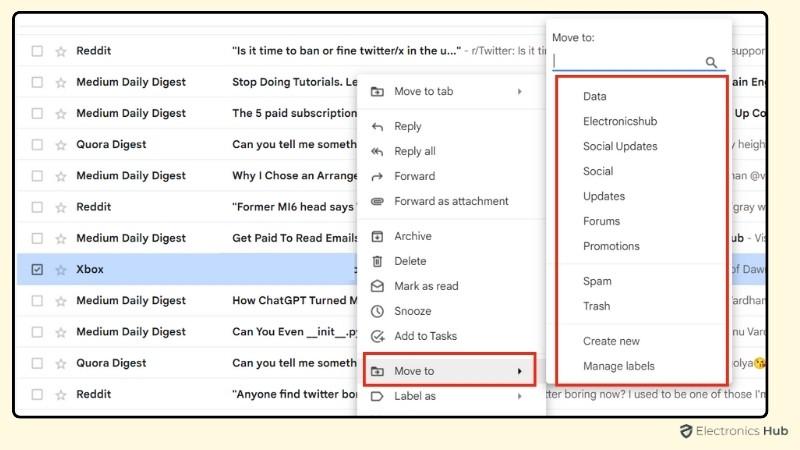Click the Move to folder icon

[377, 371]
